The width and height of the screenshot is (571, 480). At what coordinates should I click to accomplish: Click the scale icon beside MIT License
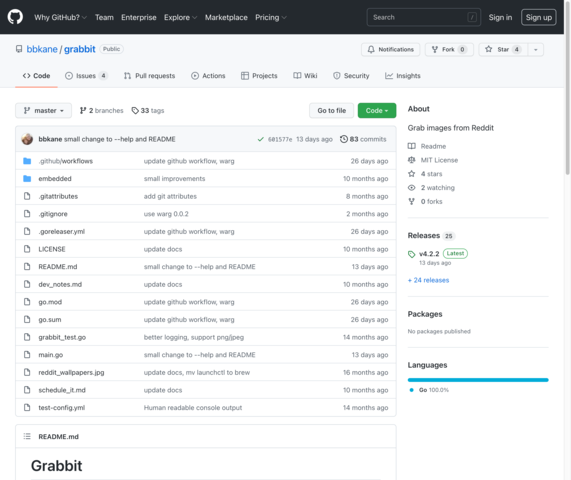point(411,160)
